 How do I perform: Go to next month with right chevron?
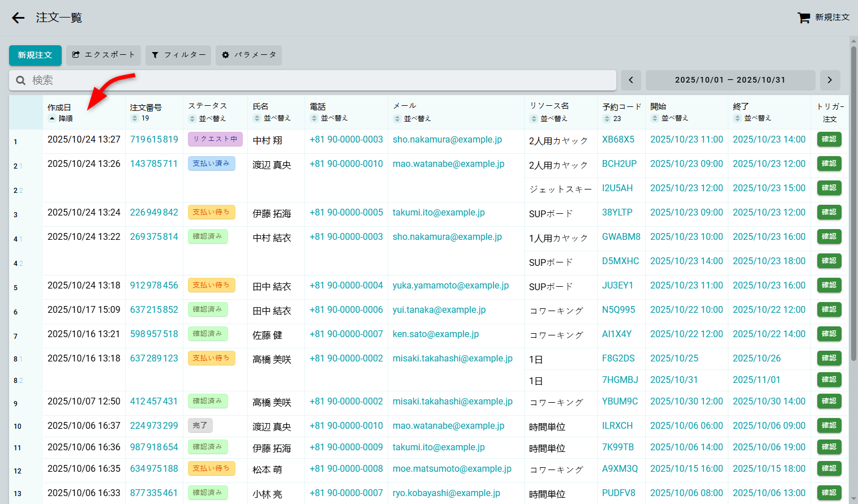(830, 80)
